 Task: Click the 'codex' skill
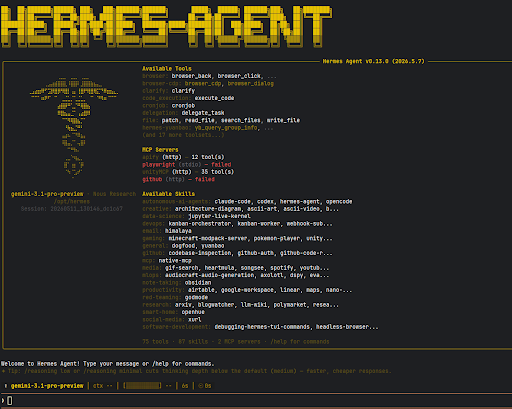tap(265, 201)
